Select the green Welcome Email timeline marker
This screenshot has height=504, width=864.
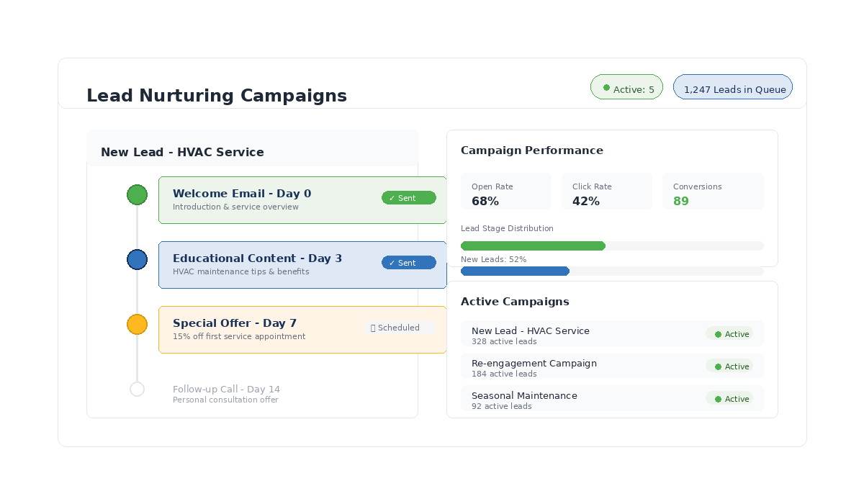pyautogui.click(x=137, y=194)
